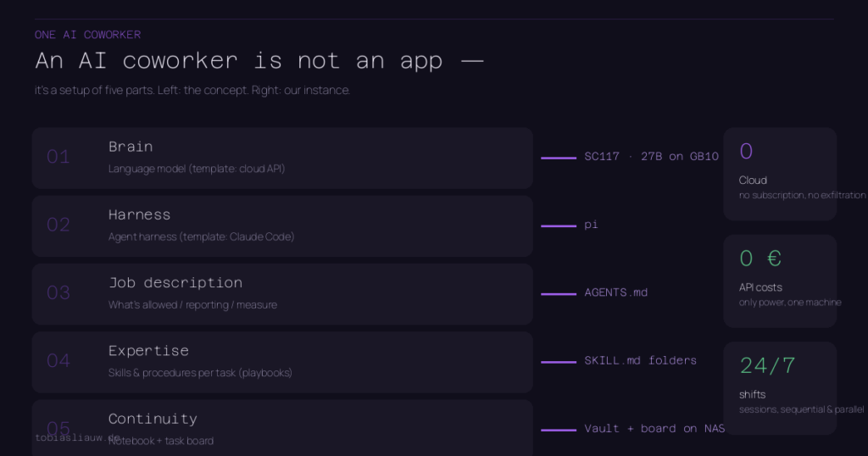Click the 03 number label
The width and height of the screenshot is (868, 456).
pyautogui.click(x=58, y=292)
